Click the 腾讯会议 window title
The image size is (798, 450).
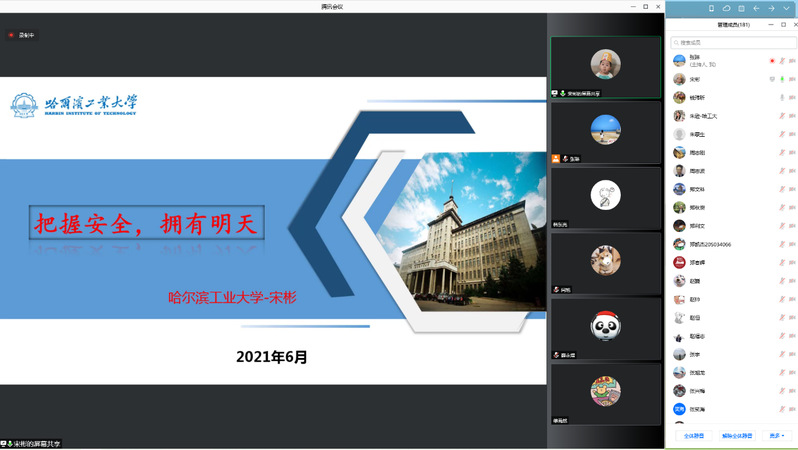(332, 7)
